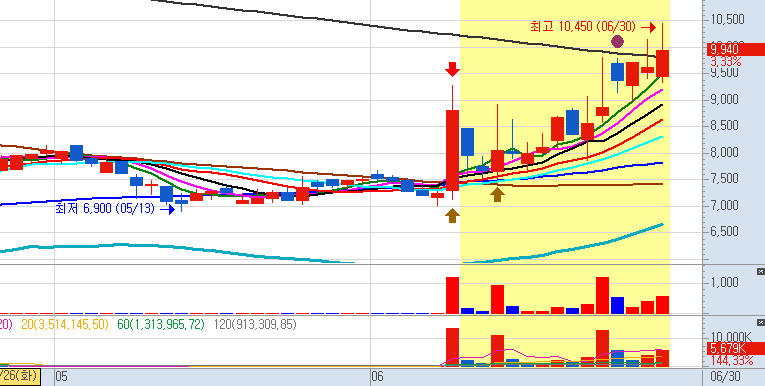Click the 최고 10,450 (06/30) high label
The image size is (765, 386).
point(583,27)
